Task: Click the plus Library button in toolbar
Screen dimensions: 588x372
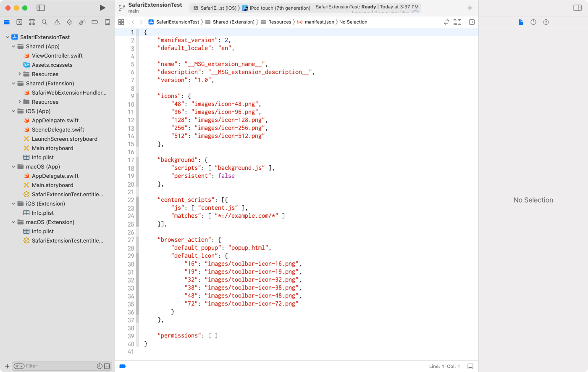Action: click(x=470, y=8)
